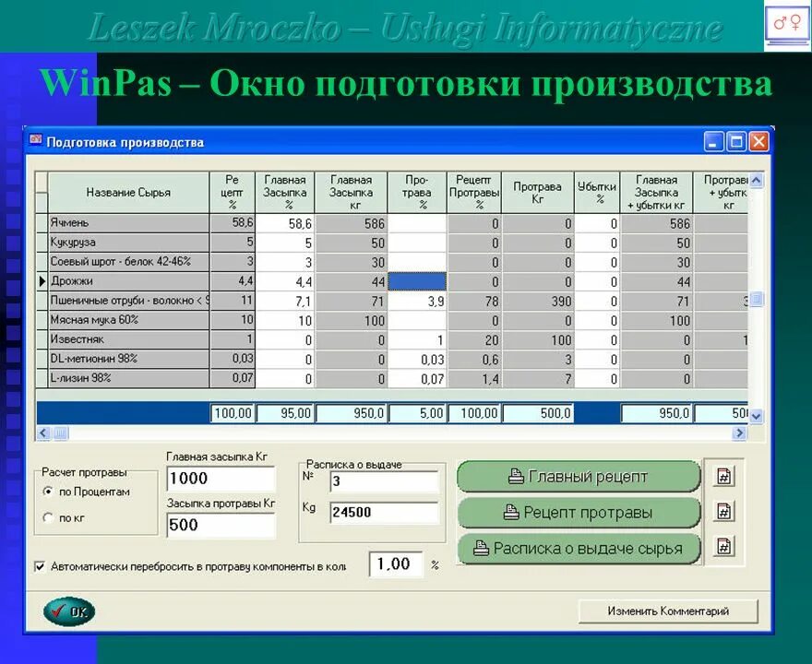Click the vertical scrollbar thumb

click(756, 299)
